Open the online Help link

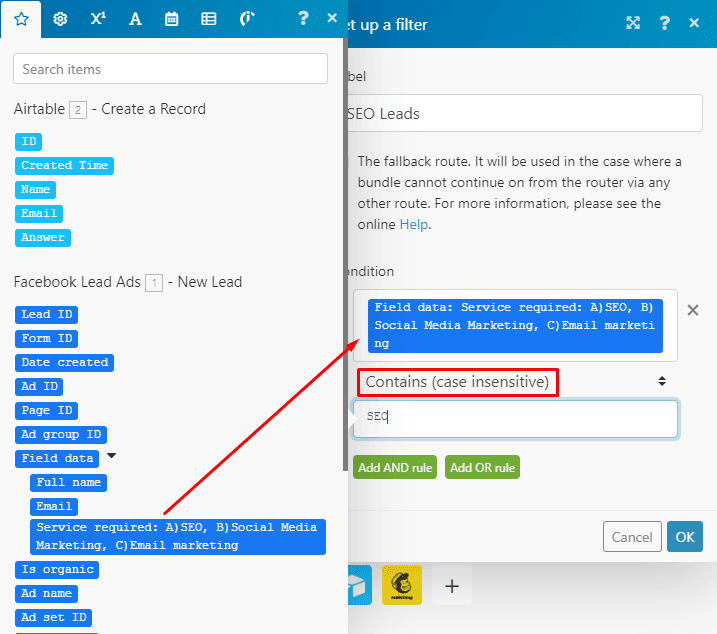[x=413, y=225]
